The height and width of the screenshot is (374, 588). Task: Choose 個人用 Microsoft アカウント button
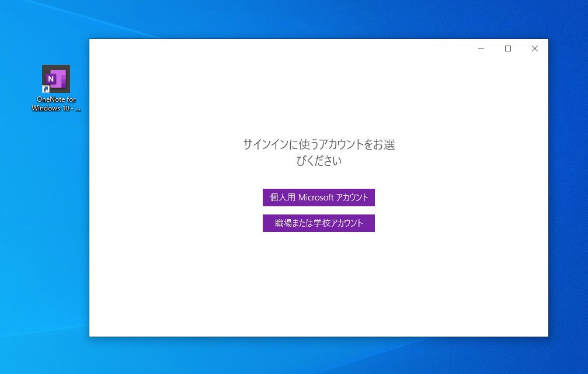(x=318, y=198)
